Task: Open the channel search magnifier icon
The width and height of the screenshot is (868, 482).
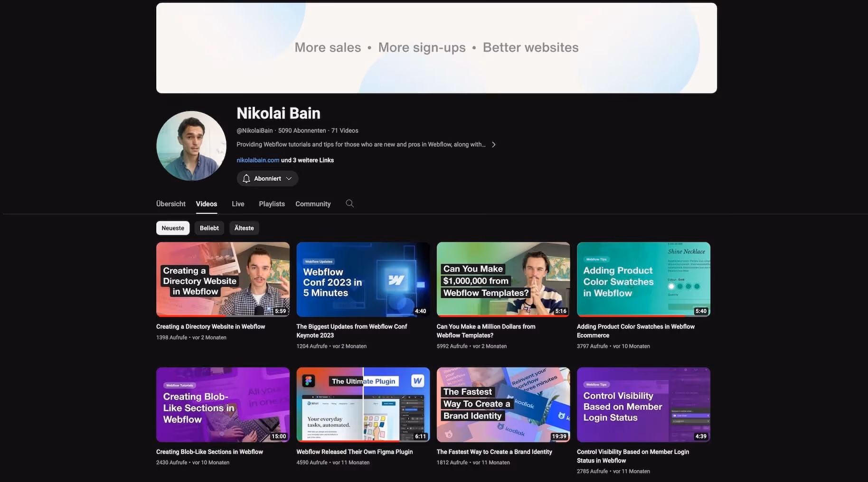Action: pos(349,204)
